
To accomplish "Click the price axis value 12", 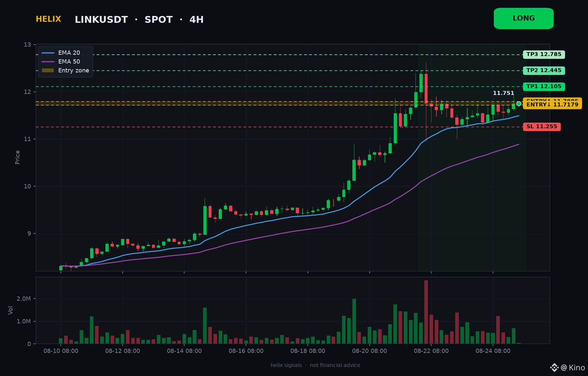I will [27, 92].
